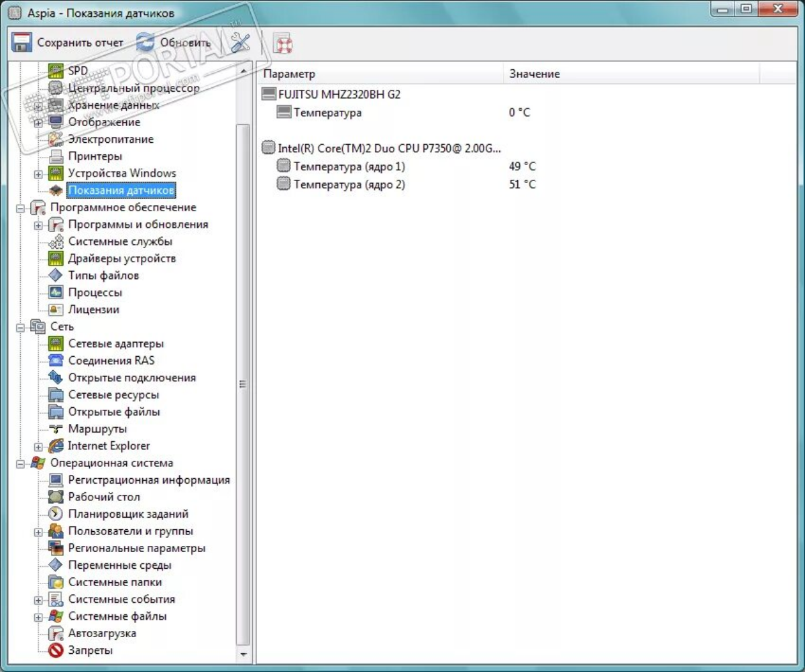Click the Обновить refresh arrows icon

(145, 43)
